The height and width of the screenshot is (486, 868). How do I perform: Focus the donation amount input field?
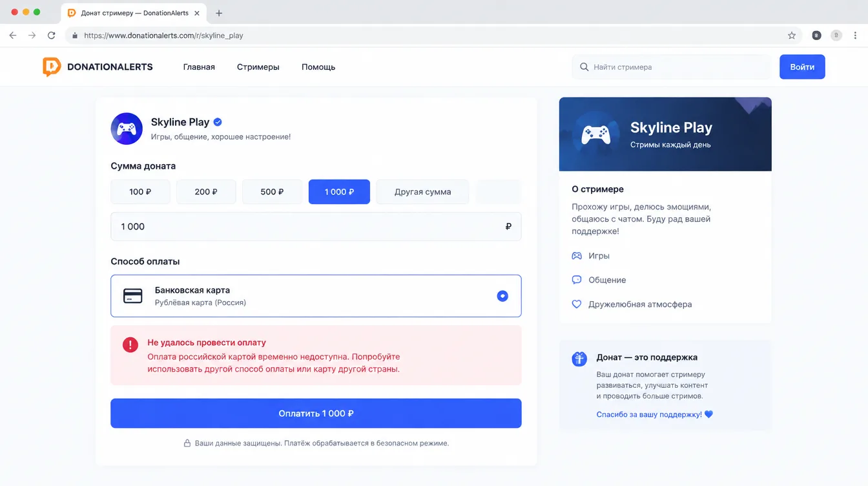click(x=316, y=227)
